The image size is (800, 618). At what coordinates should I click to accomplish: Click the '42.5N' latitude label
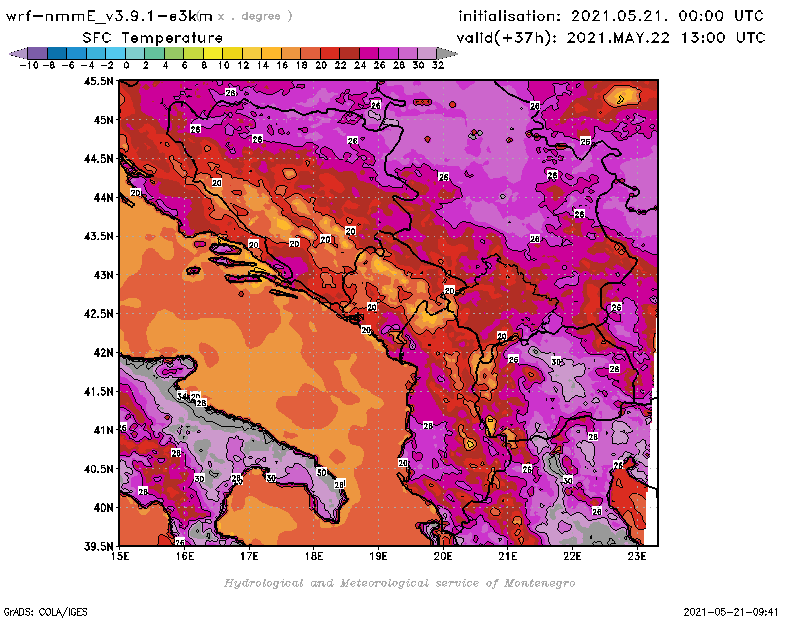98,314
